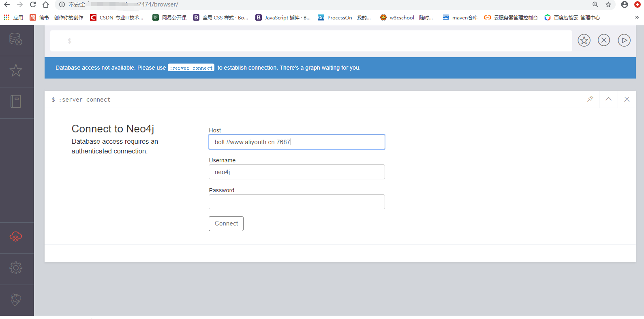Image resolution: width=644 pixels, height=319 pixels.
Task: Open the browser profile account icon
Action: pos(625,4)
